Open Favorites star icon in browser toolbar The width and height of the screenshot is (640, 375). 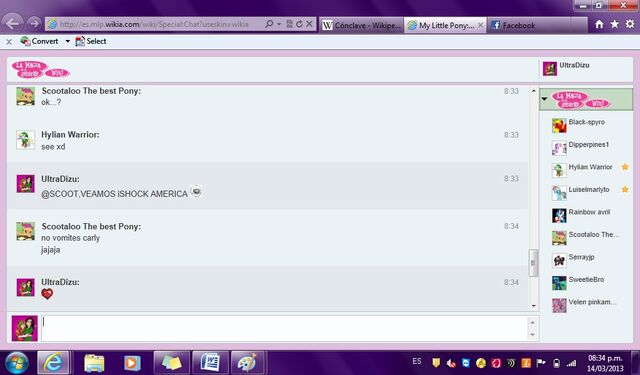(614, 24)
